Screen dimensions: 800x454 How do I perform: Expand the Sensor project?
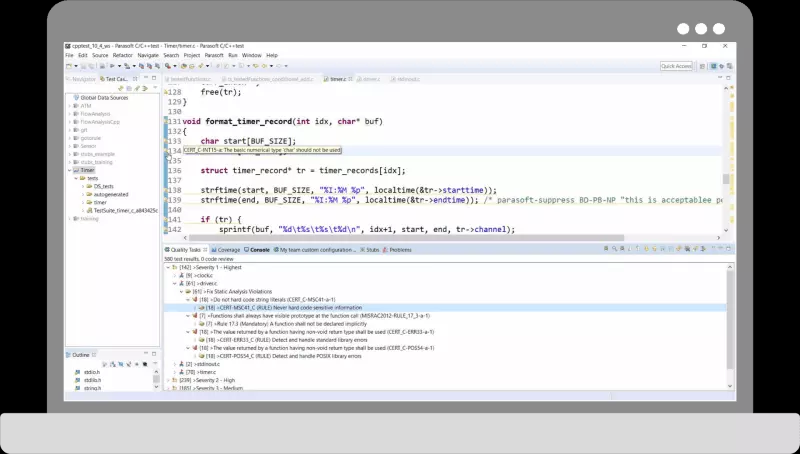click(x=70, y=146)
